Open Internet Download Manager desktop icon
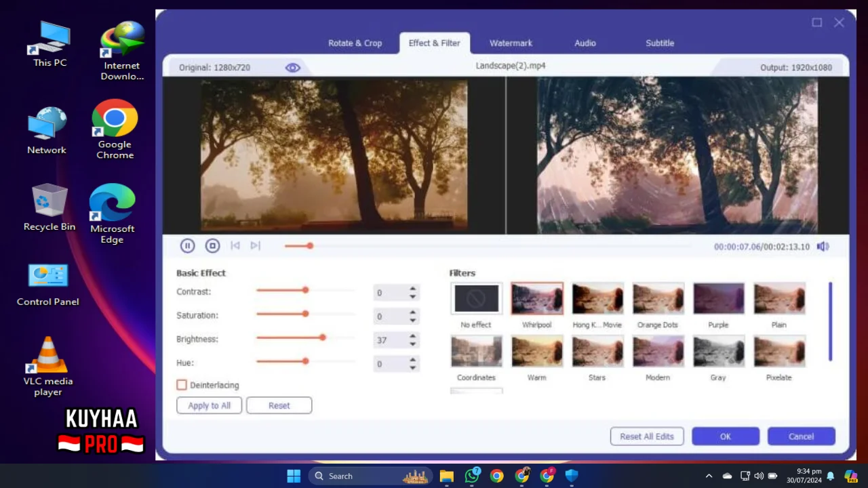Screen dimensions: 868x488 pos(123,51)
